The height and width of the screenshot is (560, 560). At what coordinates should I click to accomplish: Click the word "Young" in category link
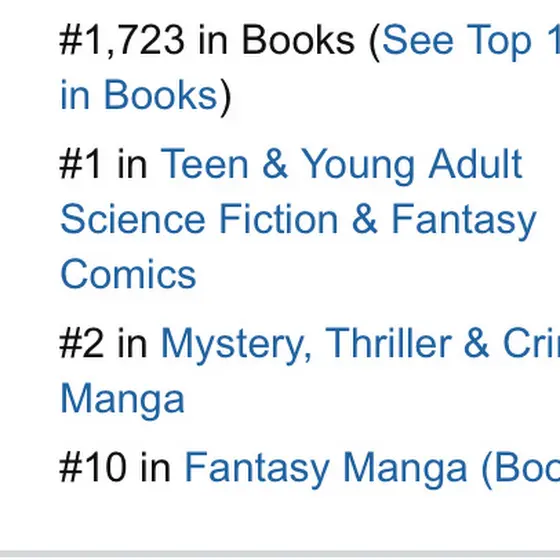[x=358, y=166]
